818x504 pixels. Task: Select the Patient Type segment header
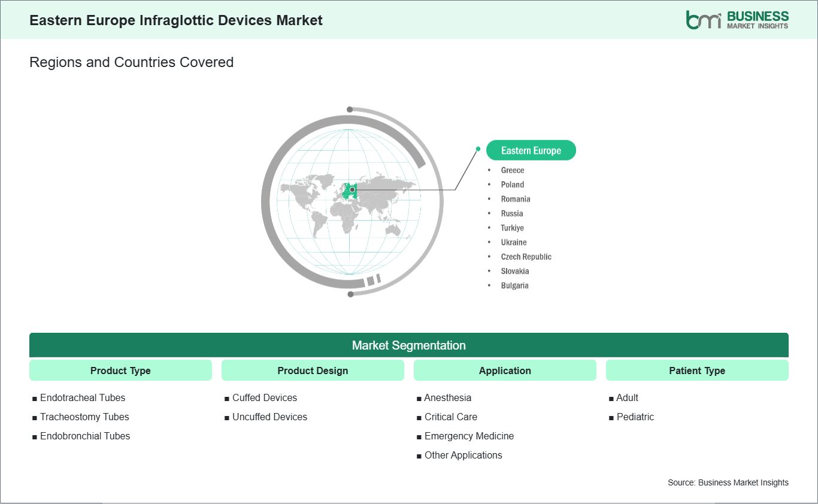697,371
